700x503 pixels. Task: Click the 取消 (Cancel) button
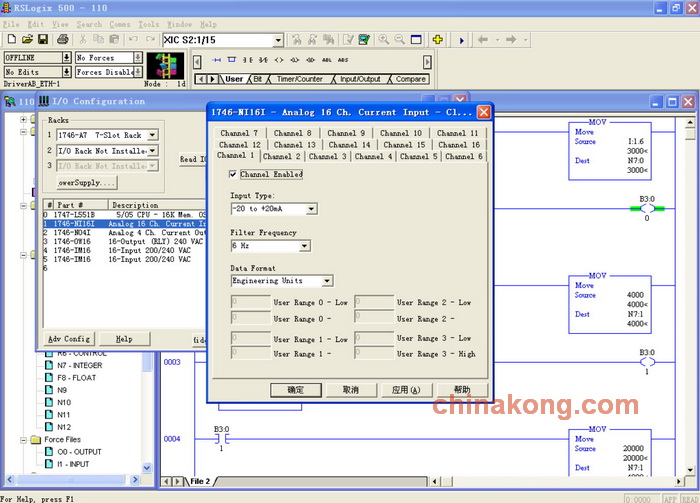point(351,390)
